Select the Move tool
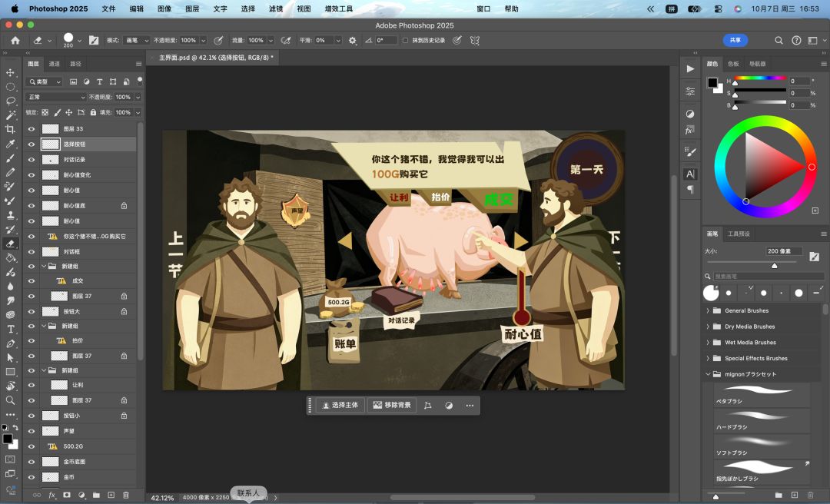The image size is (830, 504). 10,72
